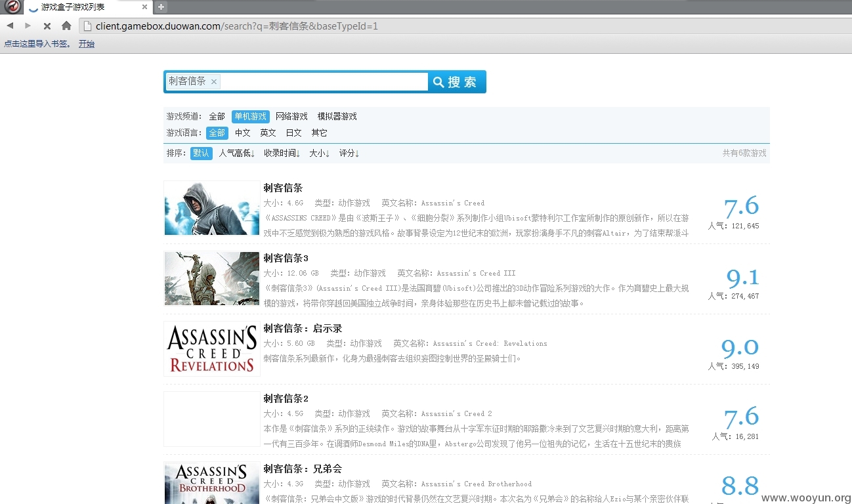Sort results by 默认

[202, 153]
